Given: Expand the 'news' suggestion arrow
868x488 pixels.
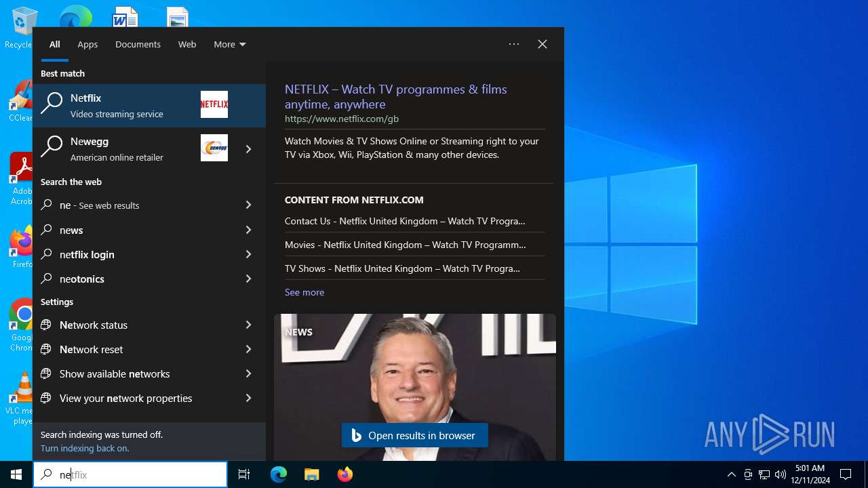Looking at the screenshot, I should [x=249, y=230].
